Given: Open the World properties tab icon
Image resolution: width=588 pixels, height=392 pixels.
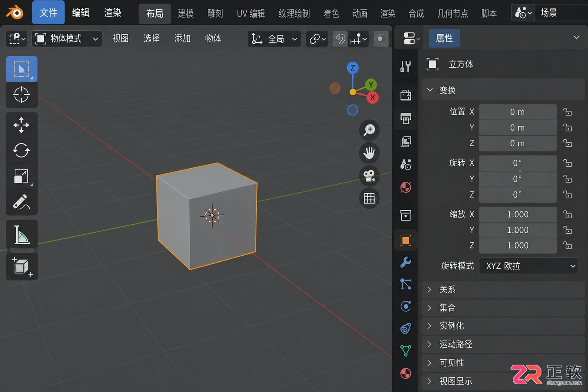Looking at the screenshot, I should (405, 187).
